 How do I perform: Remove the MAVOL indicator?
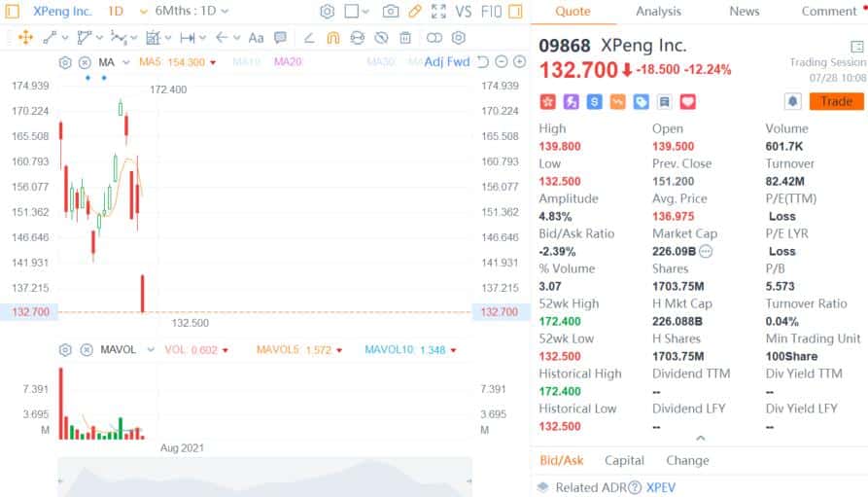point(87,349)
